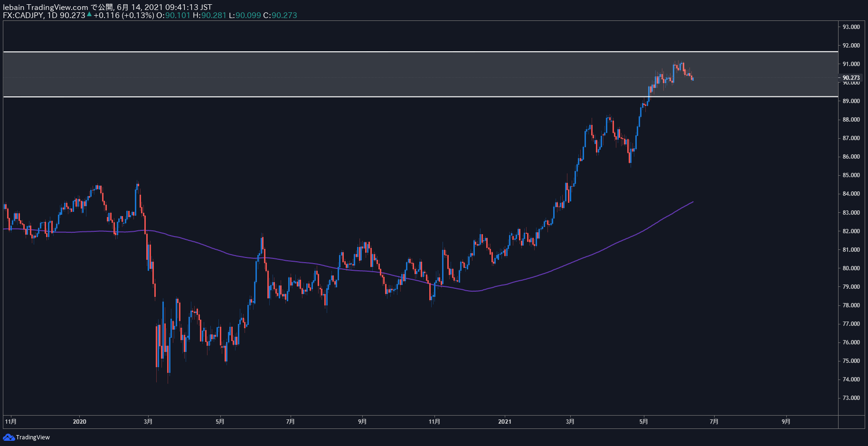Click the 82.000 price axis label
The height and width of the screenshot is (446, 868).
851,231
